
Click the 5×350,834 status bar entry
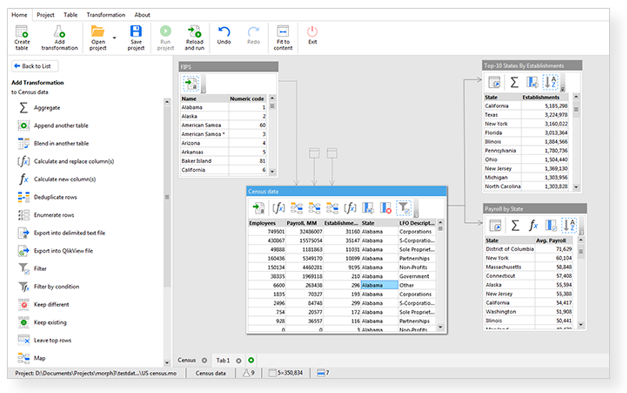[286, 373]
